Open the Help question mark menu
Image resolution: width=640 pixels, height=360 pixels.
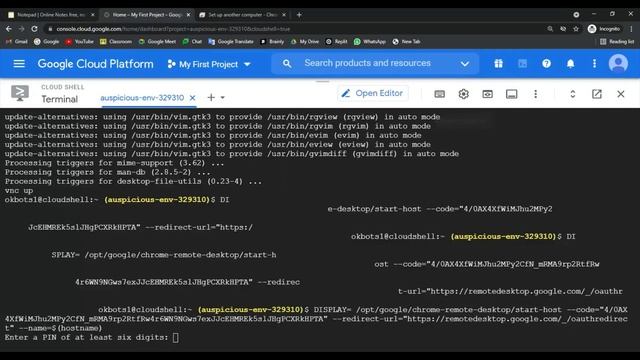pyautogui.click(x=547, y=64)
